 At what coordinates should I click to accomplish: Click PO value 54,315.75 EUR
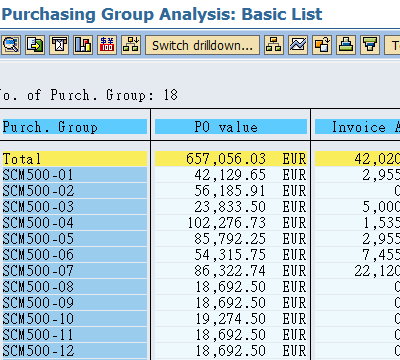click(231, 255)
